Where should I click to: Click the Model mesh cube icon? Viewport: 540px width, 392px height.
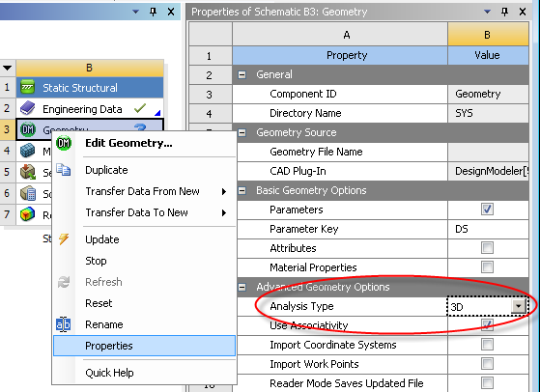tap(28, 151)
